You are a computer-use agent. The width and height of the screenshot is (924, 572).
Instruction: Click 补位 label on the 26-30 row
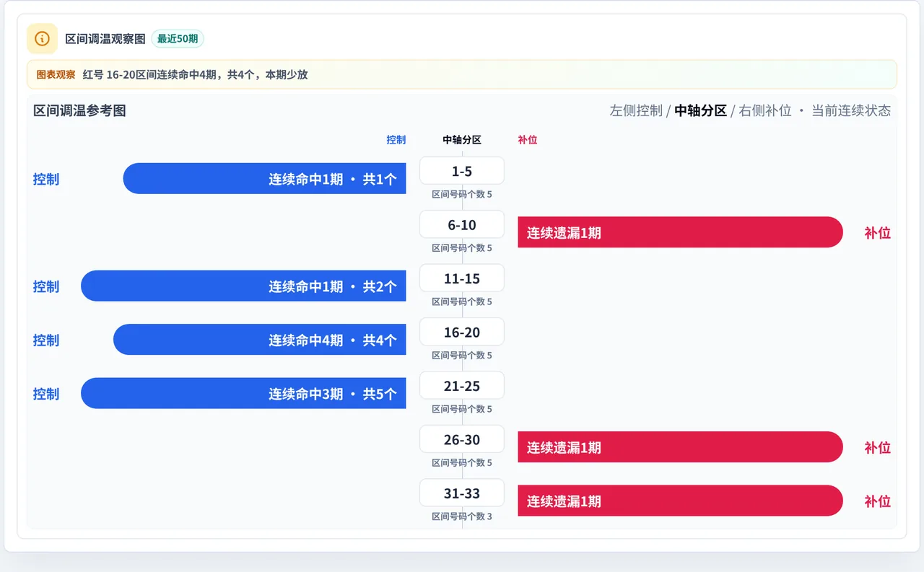878,447
